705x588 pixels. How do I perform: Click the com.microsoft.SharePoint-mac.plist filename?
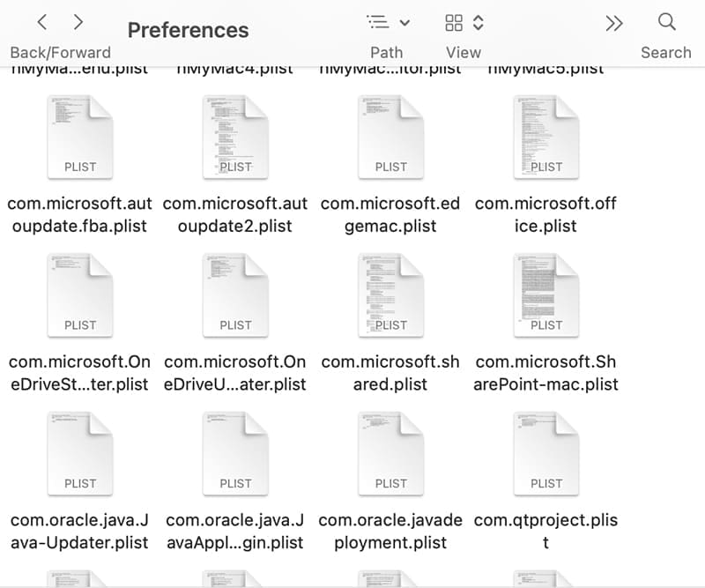pos(545,373)
